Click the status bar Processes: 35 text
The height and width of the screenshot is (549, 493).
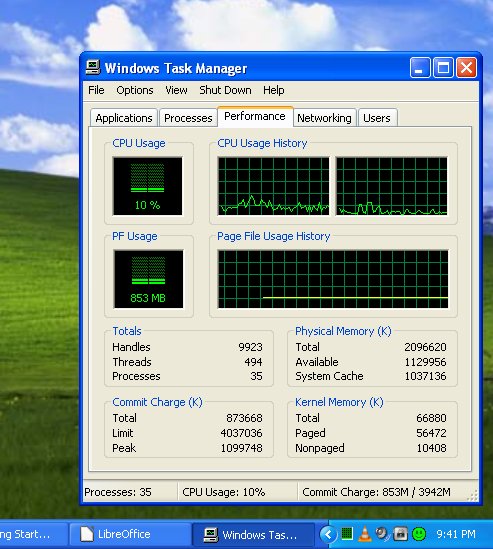coord(118,492)
